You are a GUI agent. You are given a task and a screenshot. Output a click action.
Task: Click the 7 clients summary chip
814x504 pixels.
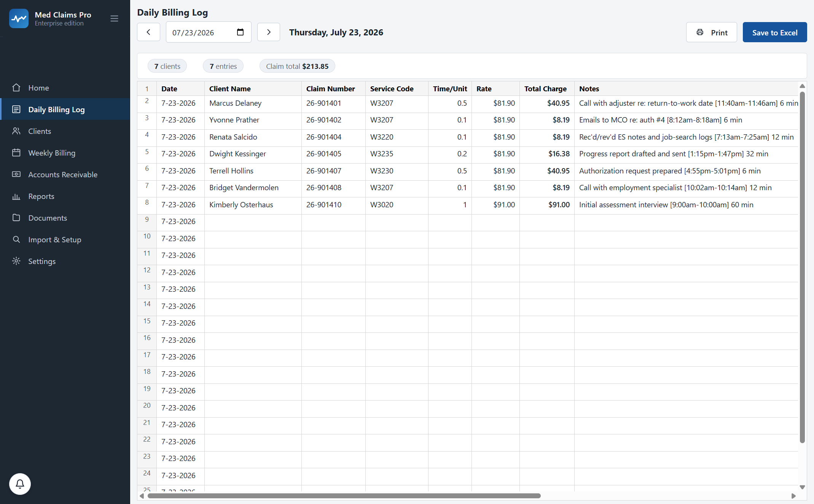pos(167,66)
